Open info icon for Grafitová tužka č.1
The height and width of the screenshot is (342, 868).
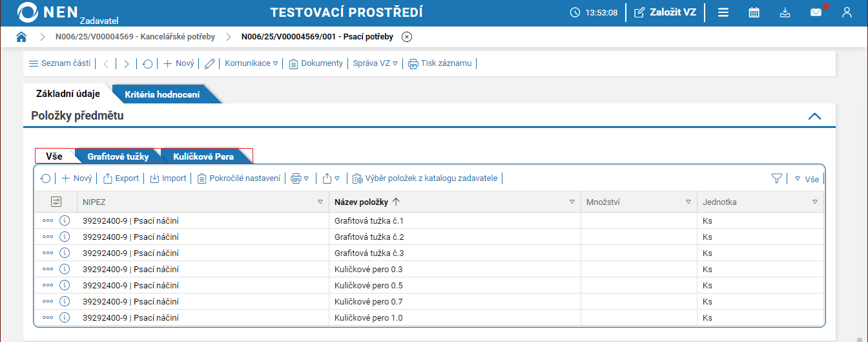65,220
